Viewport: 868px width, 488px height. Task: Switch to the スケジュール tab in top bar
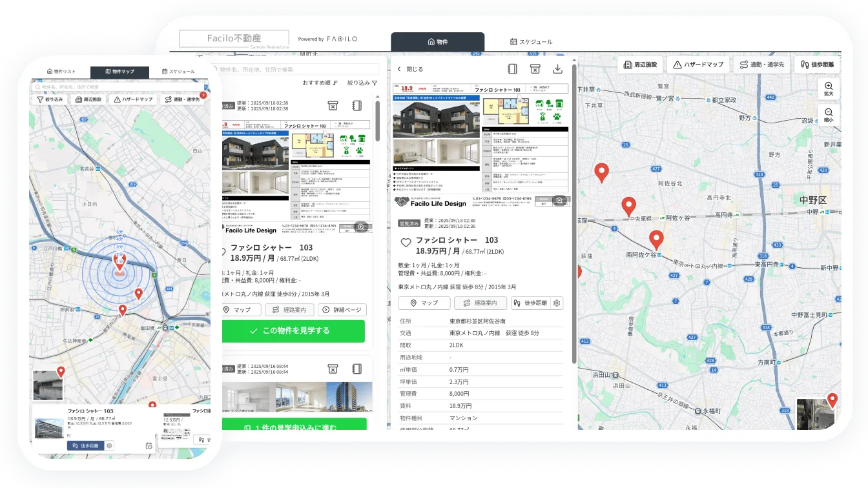pos(532,42)
